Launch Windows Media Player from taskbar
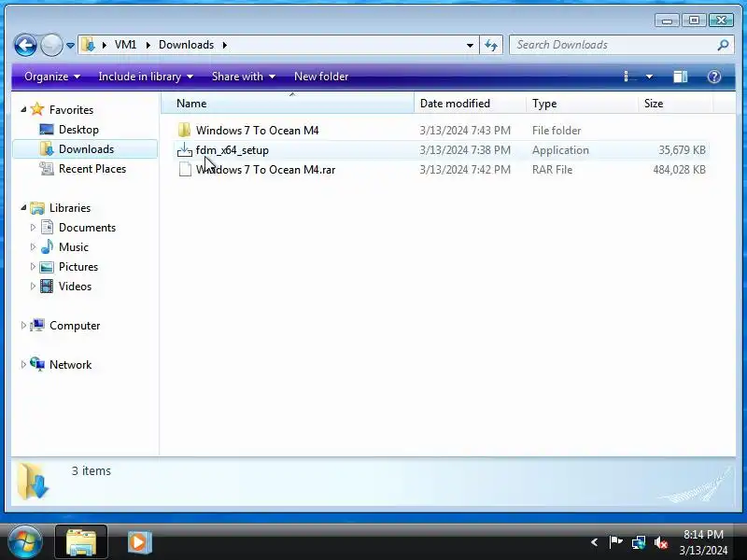747x560 pixels. click(x=139, y=542)
